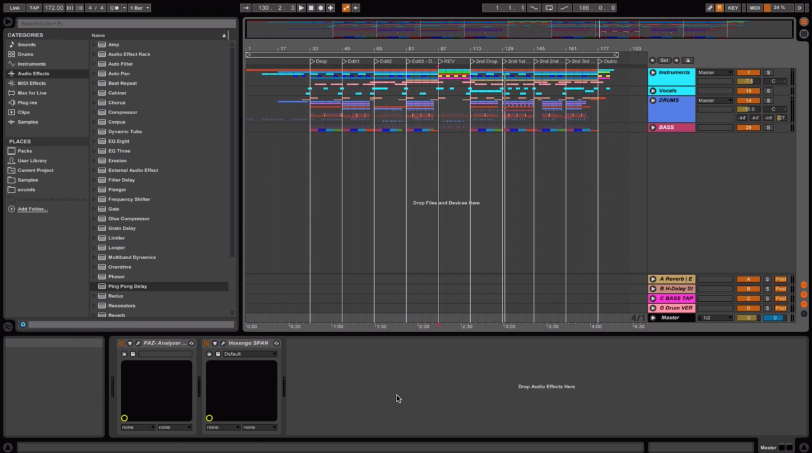Toggle the Draw Mode pencil icon

point(709,8)
